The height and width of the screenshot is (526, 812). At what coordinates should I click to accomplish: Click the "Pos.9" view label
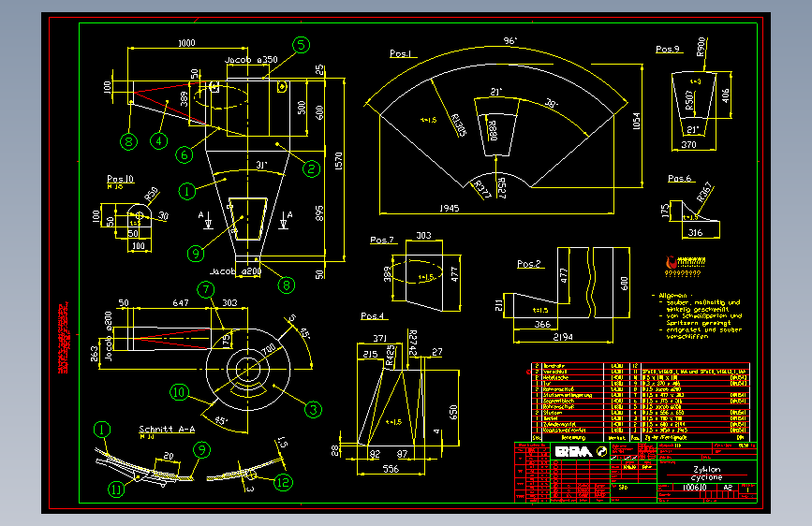[x=667, y=50]
